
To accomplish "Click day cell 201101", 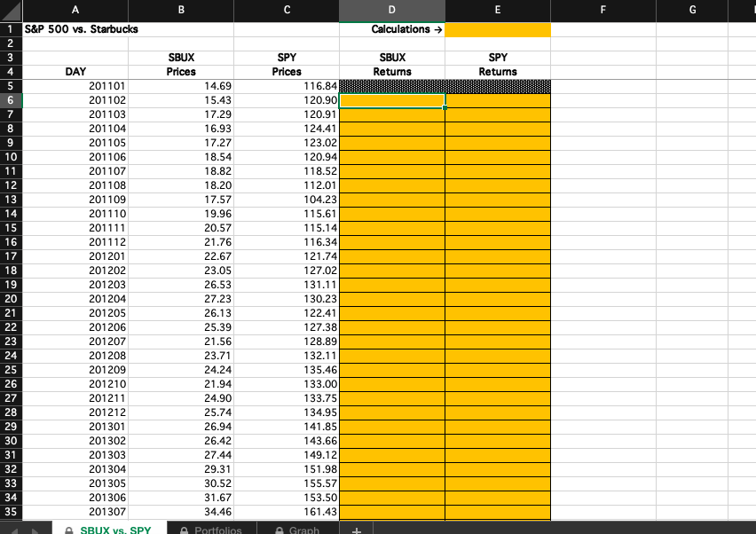I will [x=75, y=86].
